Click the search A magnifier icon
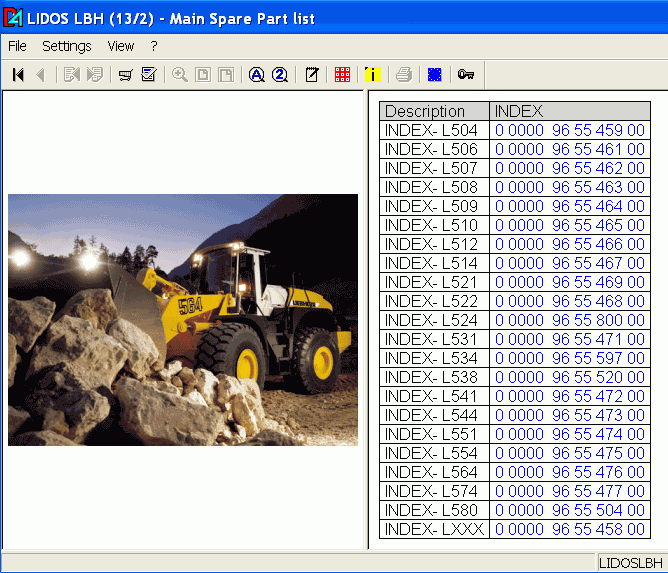Screen dimensions: 668x573 pyautogui.click(x=256, y=75)
